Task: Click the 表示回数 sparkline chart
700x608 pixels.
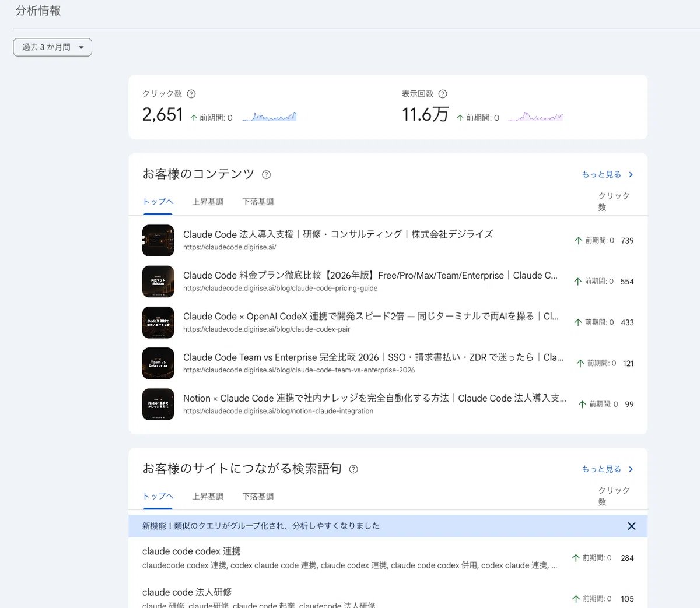Action: click(x=535, y=117)
